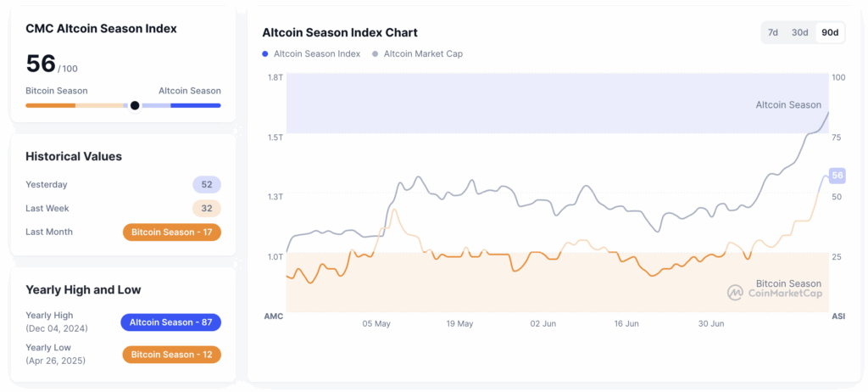Click the Altcoin Season zone label in chart
The image size is (868, 392).
[788, 105]
